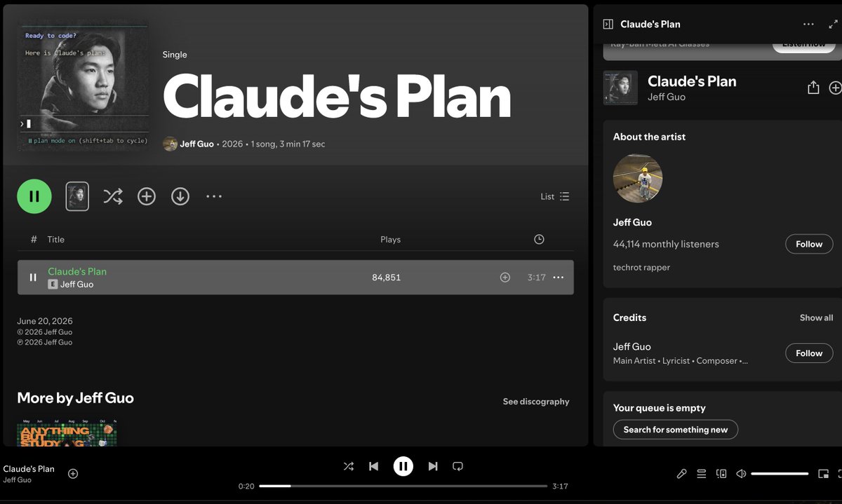Click the duration clock column icon
The image size is (842, 504).
coord(539,240)
